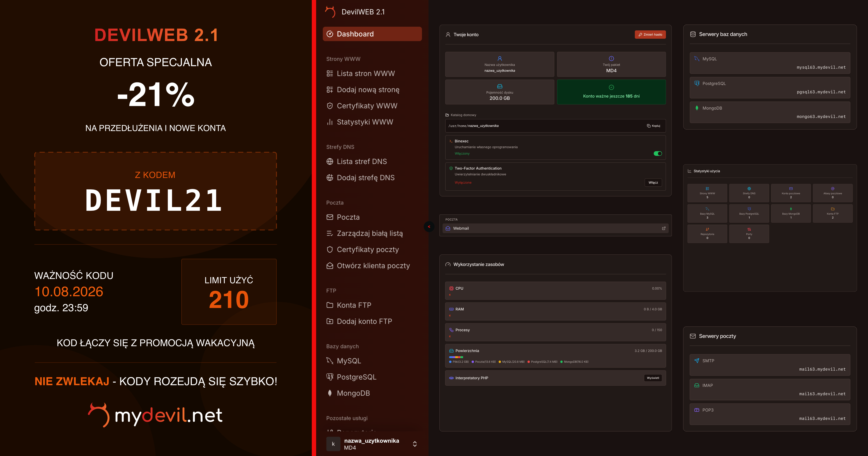Collapse the sidebar with the red arrow button

point(429,227)
